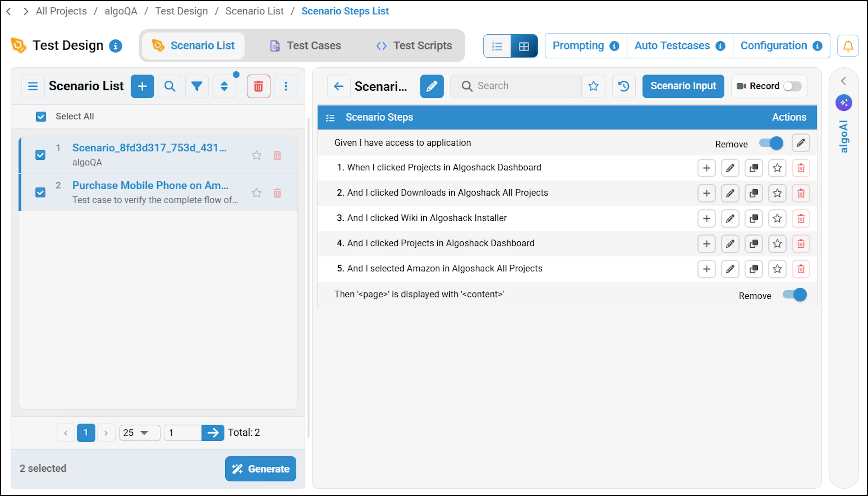Edit step 2 clicked Downloads

[x=730, y=193]
